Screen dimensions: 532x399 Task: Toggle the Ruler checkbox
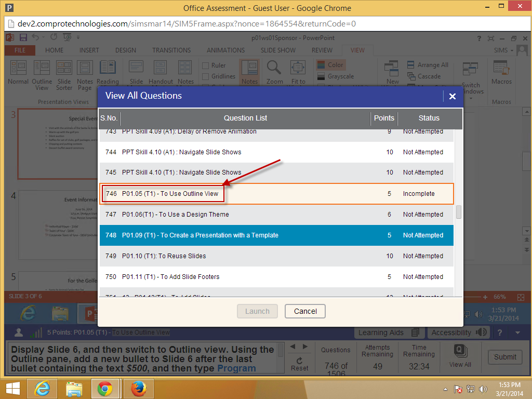coord(205,65)
